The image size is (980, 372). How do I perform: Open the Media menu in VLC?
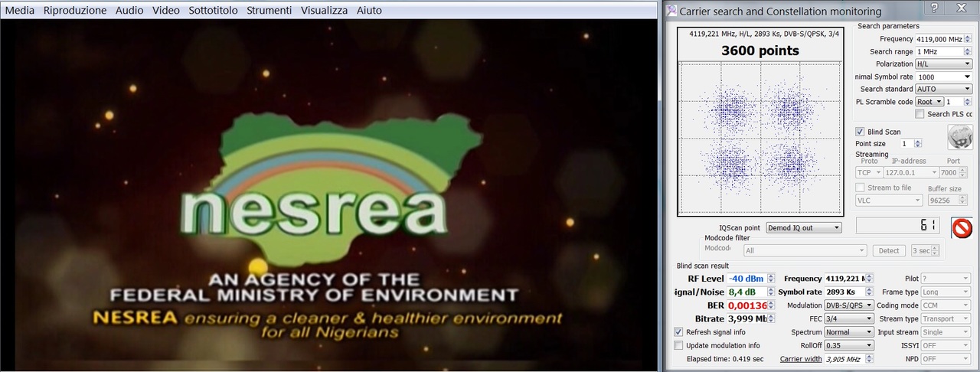click(x=19, y=10)
